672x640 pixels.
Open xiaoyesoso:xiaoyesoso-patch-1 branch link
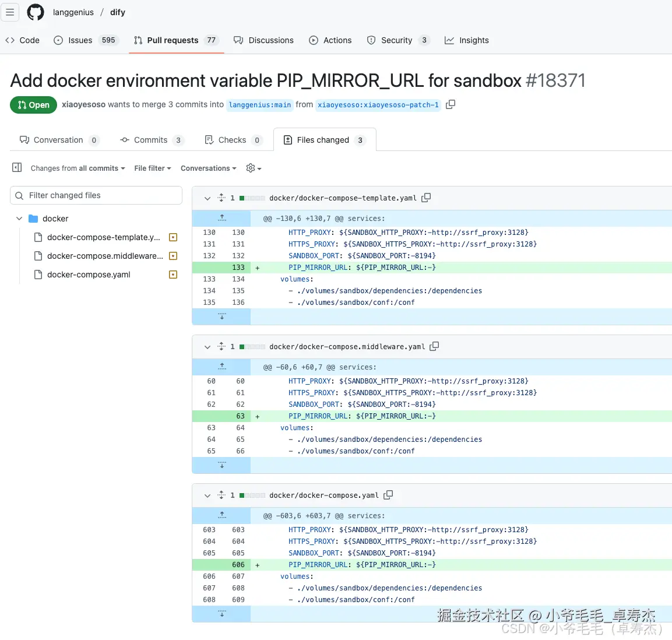tap(378, 104)
